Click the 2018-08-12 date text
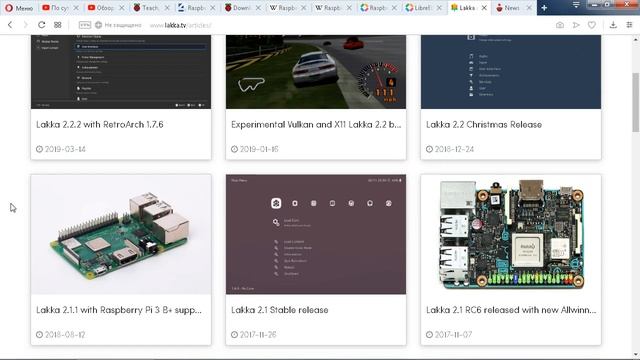 [65, 334]
